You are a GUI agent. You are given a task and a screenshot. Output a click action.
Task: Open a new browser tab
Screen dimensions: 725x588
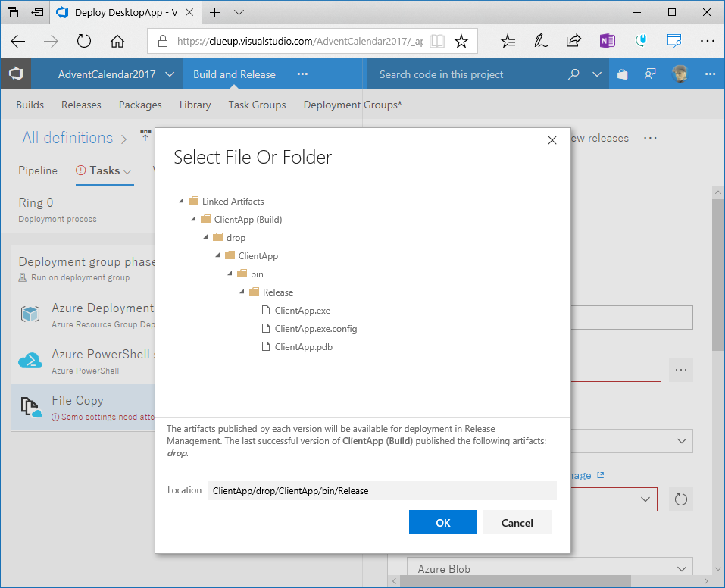[214, 12]
